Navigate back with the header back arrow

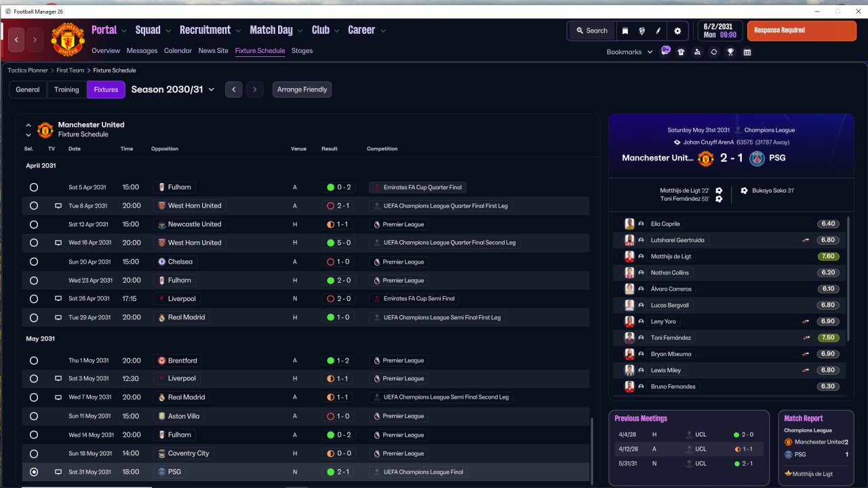point(16,40)
